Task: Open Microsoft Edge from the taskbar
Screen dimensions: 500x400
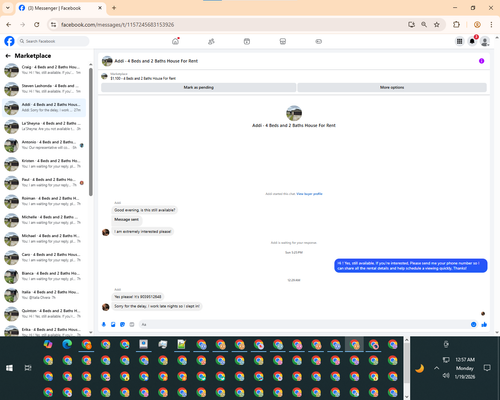Action: click(67, 344)
